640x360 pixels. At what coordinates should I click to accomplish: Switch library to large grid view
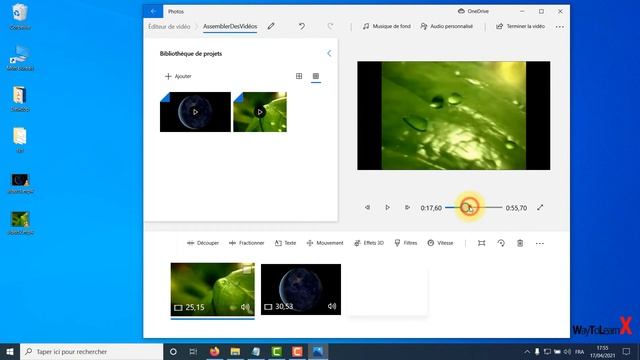point(299,76)
